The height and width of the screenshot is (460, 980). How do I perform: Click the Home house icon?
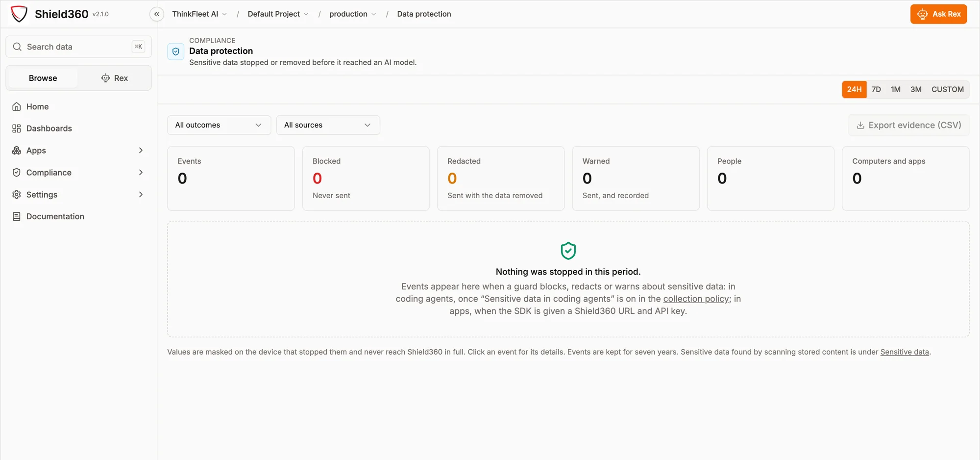(x=17, y=106)
